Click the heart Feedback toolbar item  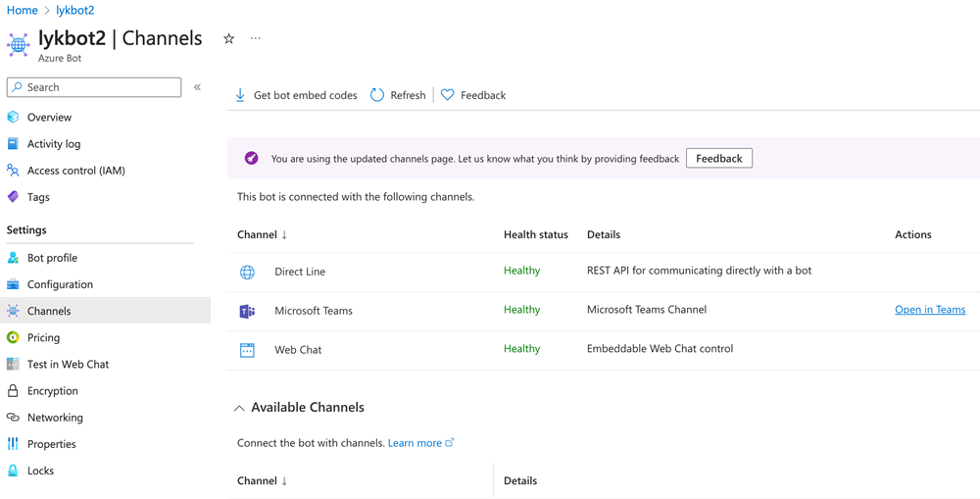point(472,95)
